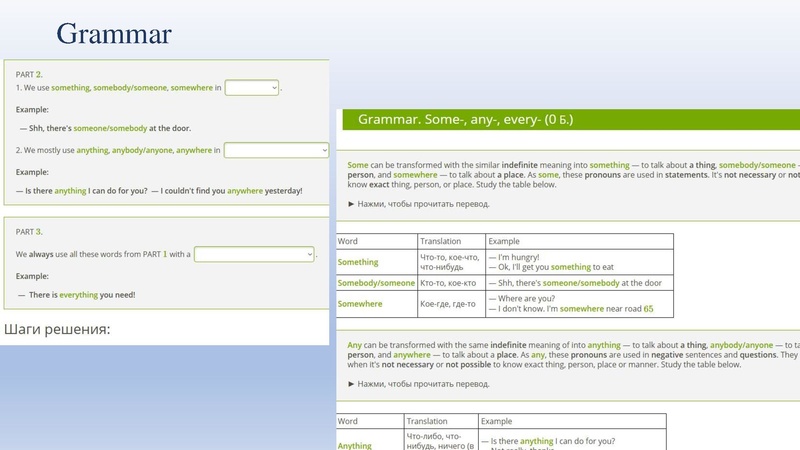Click the 'Grammar. Some-, any-, every-' green header
The width and height of the screenshot is (800, 450).
466,120
